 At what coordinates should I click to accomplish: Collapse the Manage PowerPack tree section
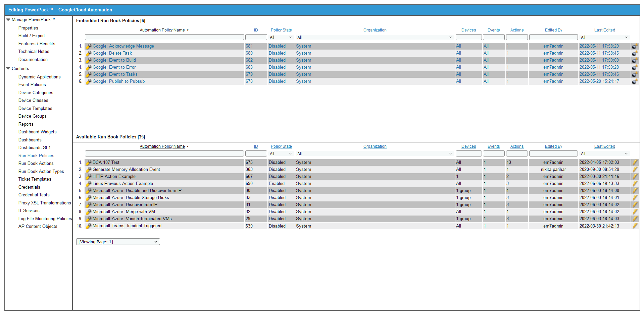coord(8,20)
